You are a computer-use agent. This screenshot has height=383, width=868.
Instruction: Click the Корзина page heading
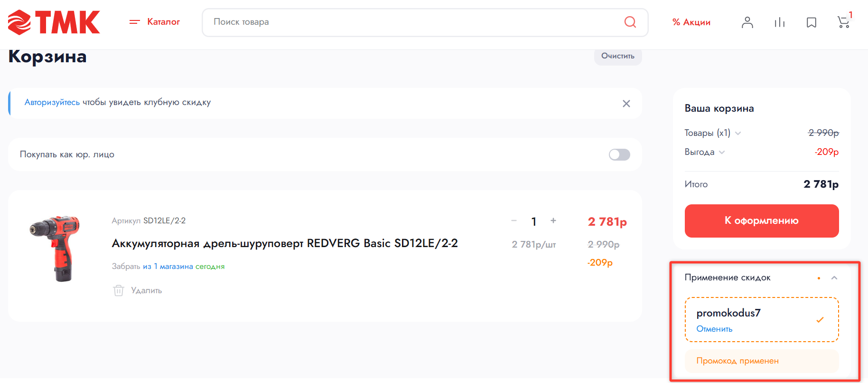[x=47, y=57]
